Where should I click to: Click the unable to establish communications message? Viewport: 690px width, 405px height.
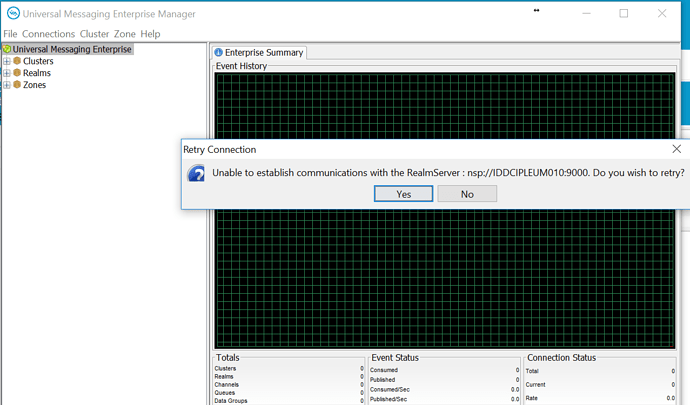pos(448,173)
